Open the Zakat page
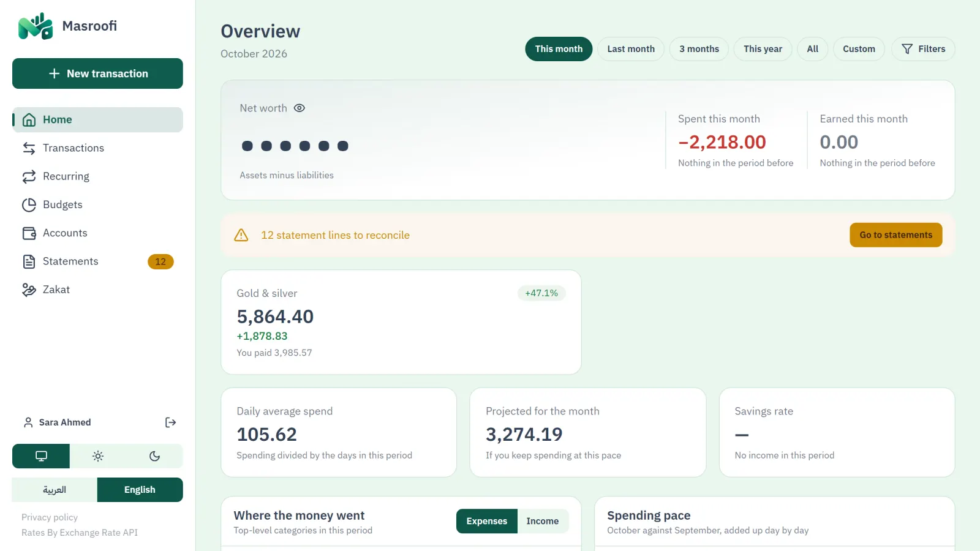Viewport: 980px width, 551px height. pyautogui.click(x=97, y=290)
